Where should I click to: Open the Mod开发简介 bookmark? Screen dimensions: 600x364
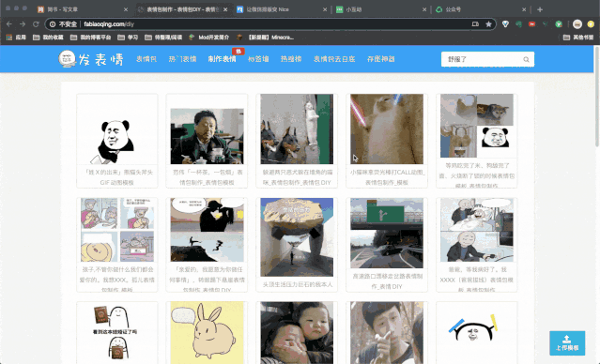click(x=209, y=38)
